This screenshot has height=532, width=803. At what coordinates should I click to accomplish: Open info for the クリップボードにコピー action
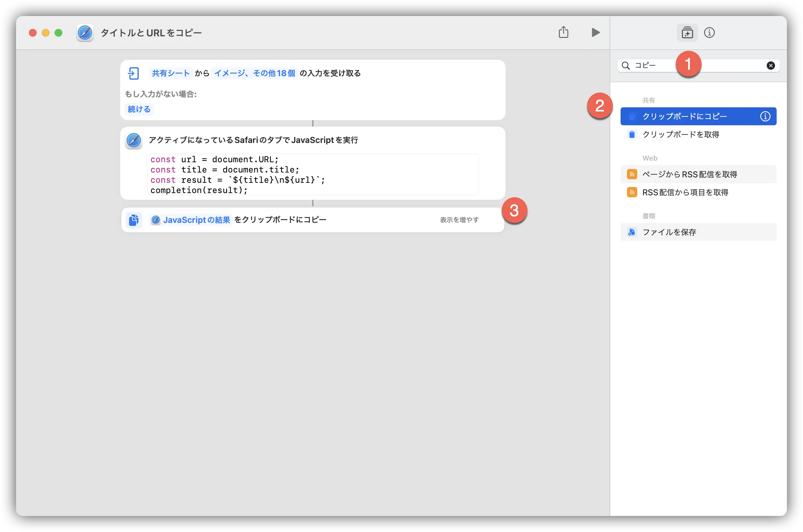tap(765, 116)
